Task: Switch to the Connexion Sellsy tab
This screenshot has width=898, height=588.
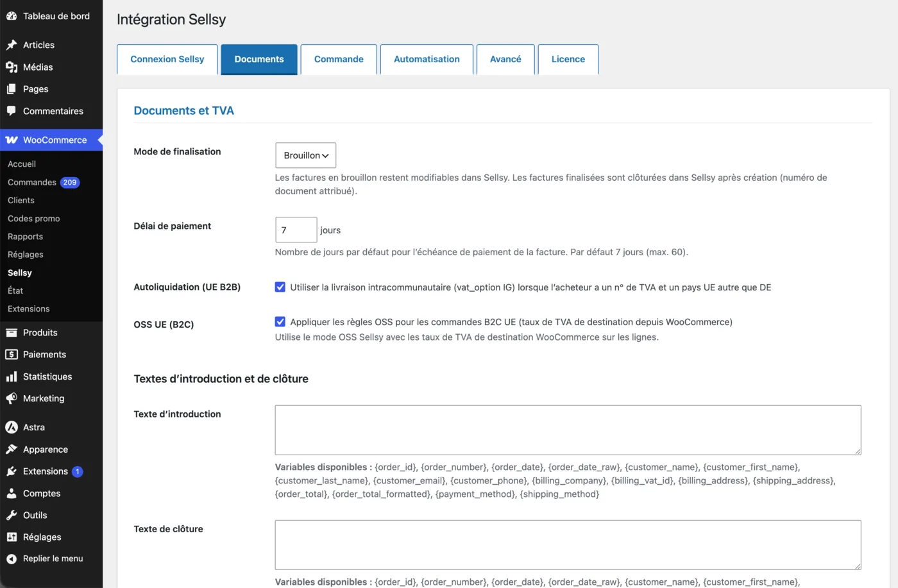Action: click(167, 59)
